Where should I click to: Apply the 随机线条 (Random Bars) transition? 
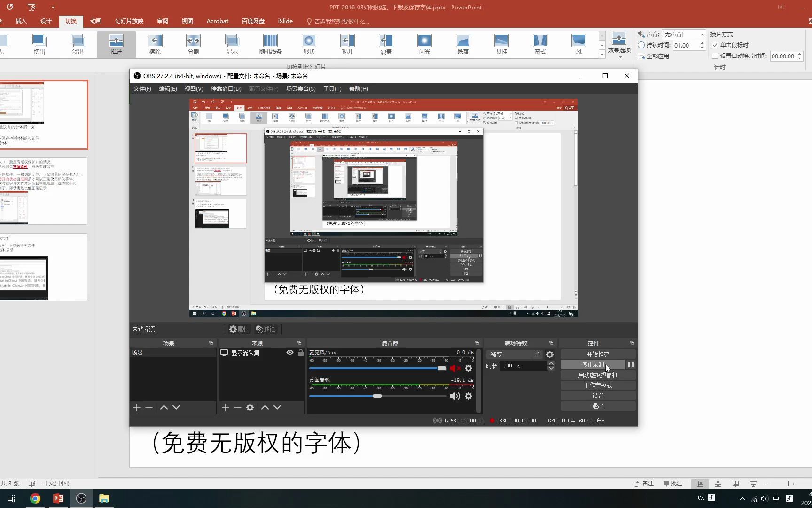(x=271, y=44)
